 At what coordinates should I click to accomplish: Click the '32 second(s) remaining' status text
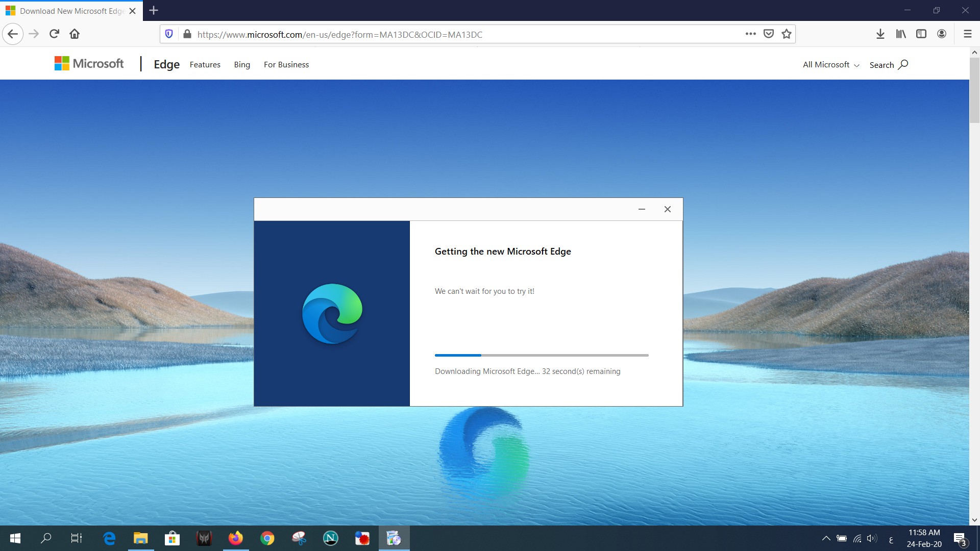tap(581, 371)
